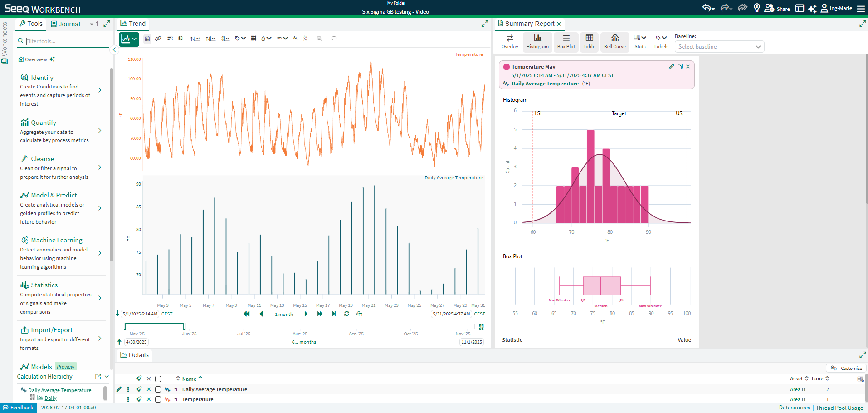This screenshot has height=413, width=868.
Task: Tick the checkbox for Daily Average Temperature
Action: 158,389
